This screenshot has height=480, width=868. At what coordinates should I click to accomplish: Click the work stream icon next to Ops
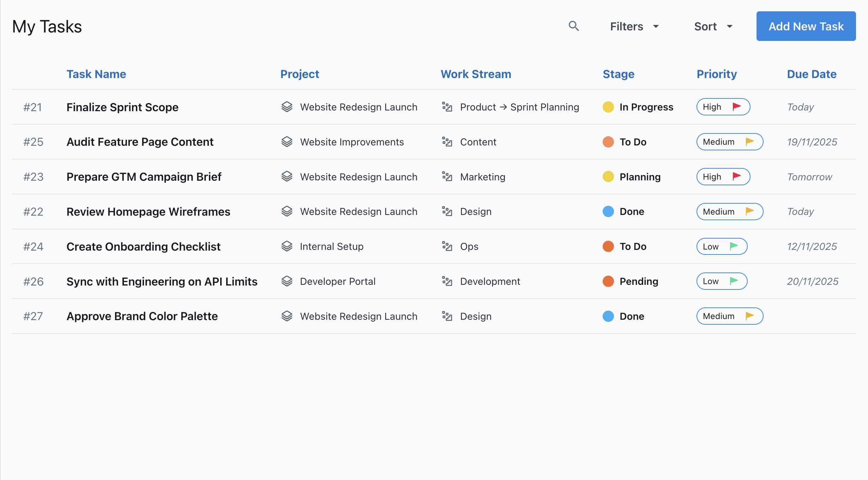447,246
